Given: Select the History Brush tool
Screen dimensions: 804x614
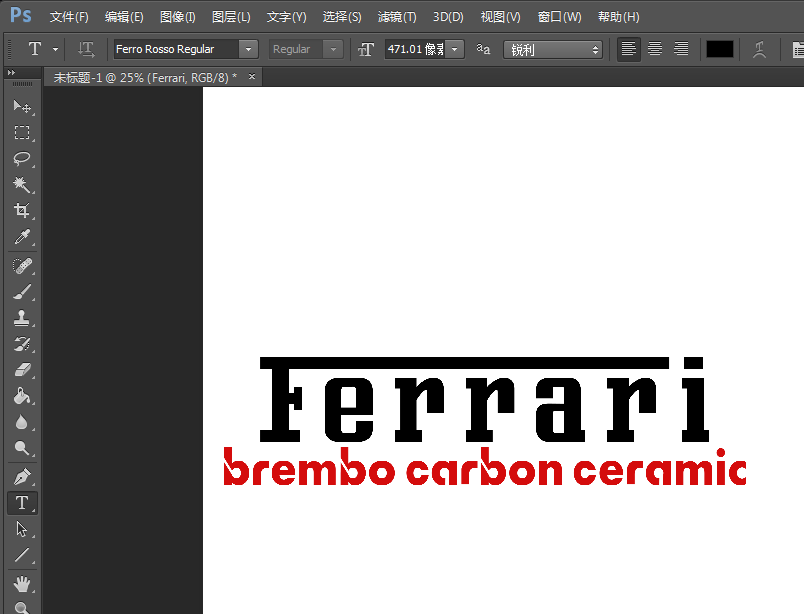Looking at the screenshot, I should click(22, 344).
